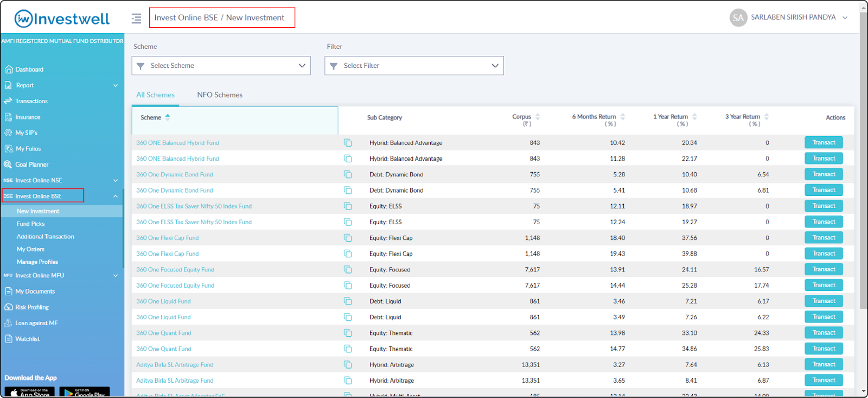This screenshot has height=398, width=868.
Task: Click copy icon for Focused Equity 13.91 row
Action: [x=348, y=269]
